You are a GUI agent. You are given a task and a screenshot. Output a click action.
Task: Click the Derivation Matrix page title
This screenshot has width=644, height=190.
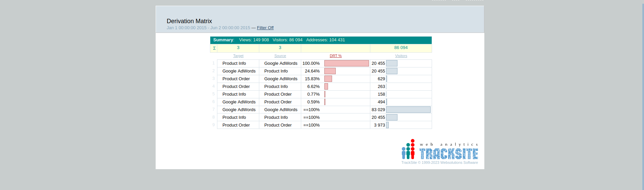(x=189, y=21)
